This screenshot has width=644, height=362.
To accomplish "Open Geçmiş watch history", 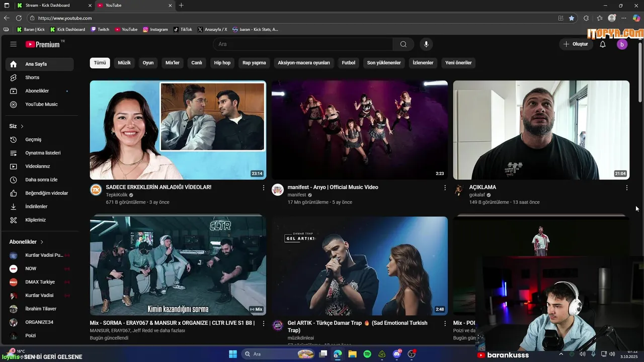I will 40,139.
